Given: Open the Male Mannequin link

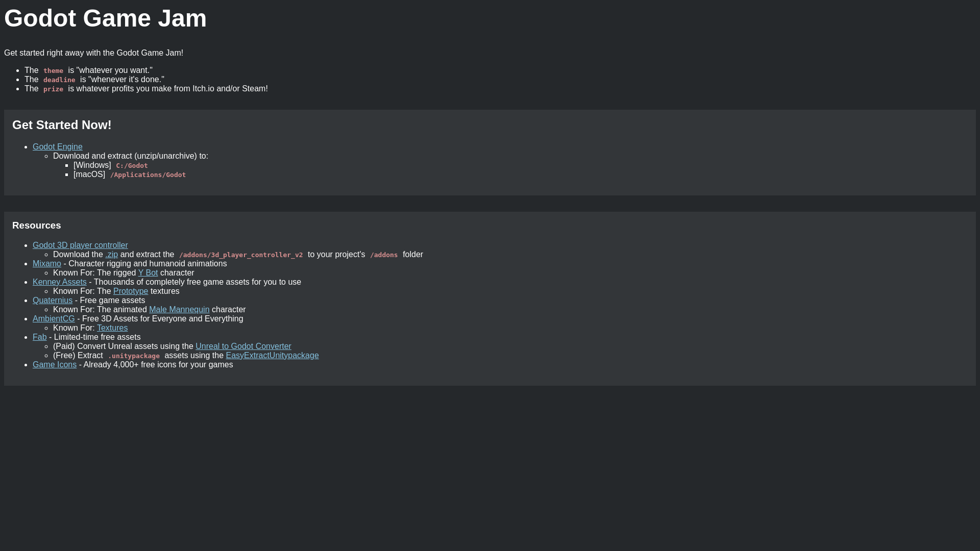Looking at the screenshot, I should [179, 310].
